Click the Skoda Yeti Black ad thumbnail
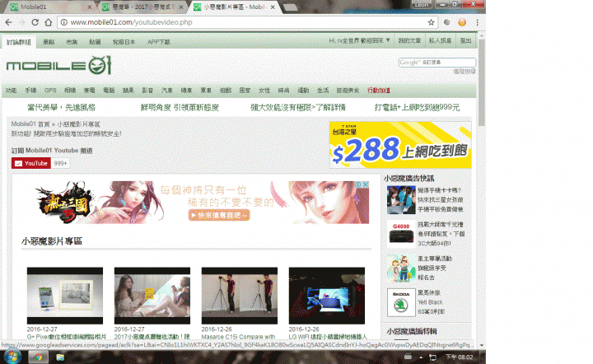The height and width of the screenshot is (364, 593). [x=401, y=302]
